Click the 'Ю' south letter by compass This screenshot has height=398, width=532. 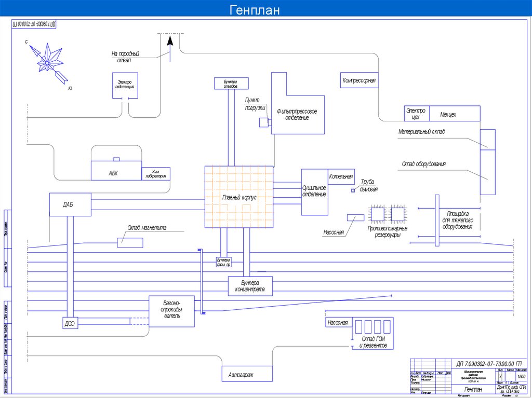[x=70, y=88]
